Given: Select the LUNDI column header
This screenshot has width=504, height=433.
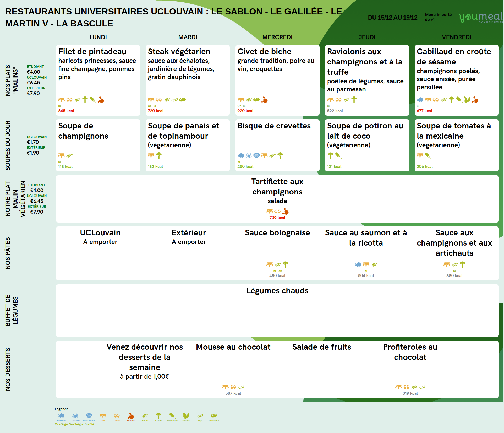Looking at the screenshot, I should pos(98,37).
